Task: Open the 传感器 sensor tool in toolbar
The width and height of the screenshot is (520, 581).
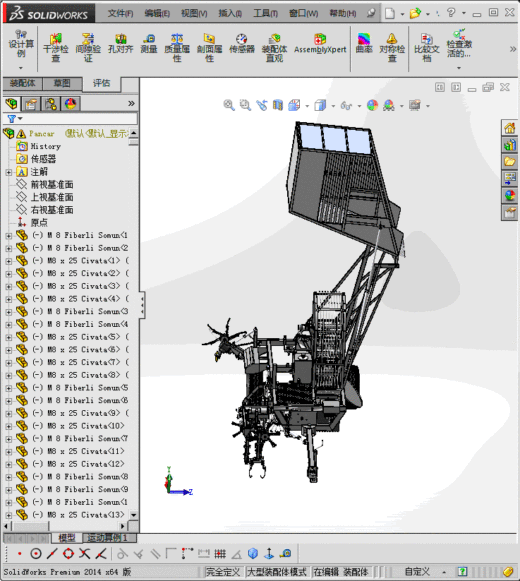Action: pos(242,44)
